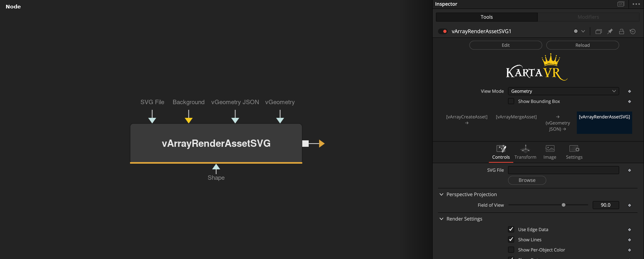Uncheck the Use Edge Data checkbox
The width and height of the screenshot is (644, 259).
pyautogui.click(x=511, y=229)
